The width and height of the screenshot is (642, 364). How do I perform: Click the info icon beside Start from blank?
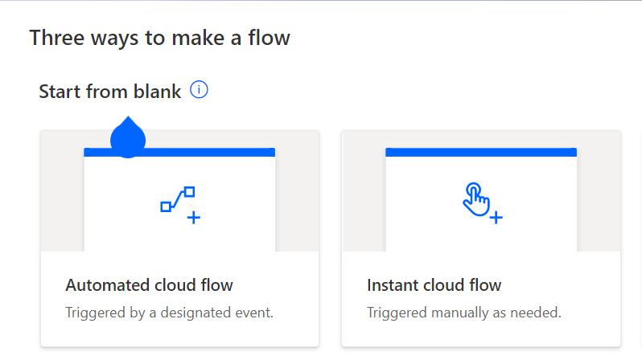coord(199,90)
